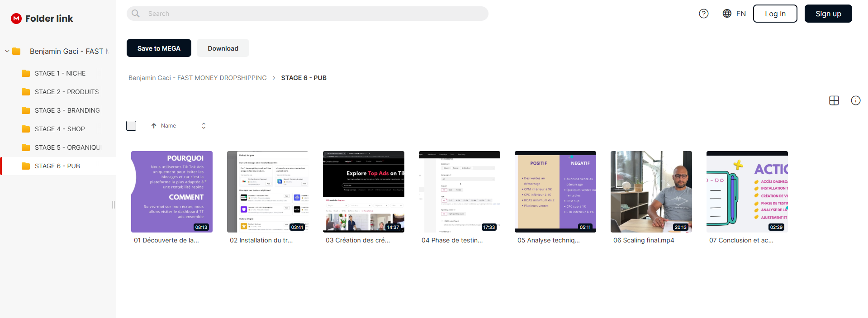Click the Save to MEGA button
Image resolution: width=868 pixels, height=318 pixels.
(x=159, y=48)
